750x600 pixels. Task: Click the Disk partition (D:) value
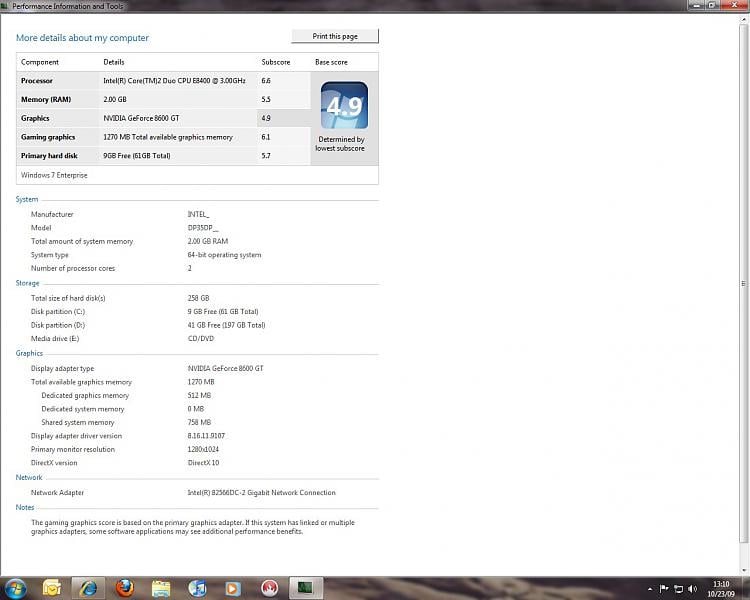226,325
